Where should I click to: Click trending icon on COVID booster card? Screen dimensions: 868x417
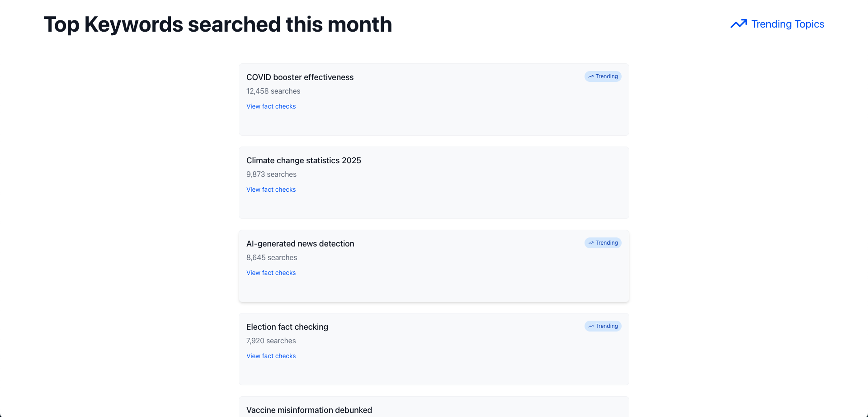[591, 76]
